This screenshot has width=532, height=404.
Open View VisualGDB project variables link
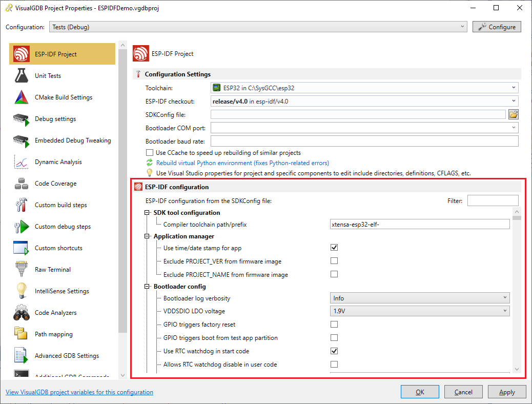point(79,392)
